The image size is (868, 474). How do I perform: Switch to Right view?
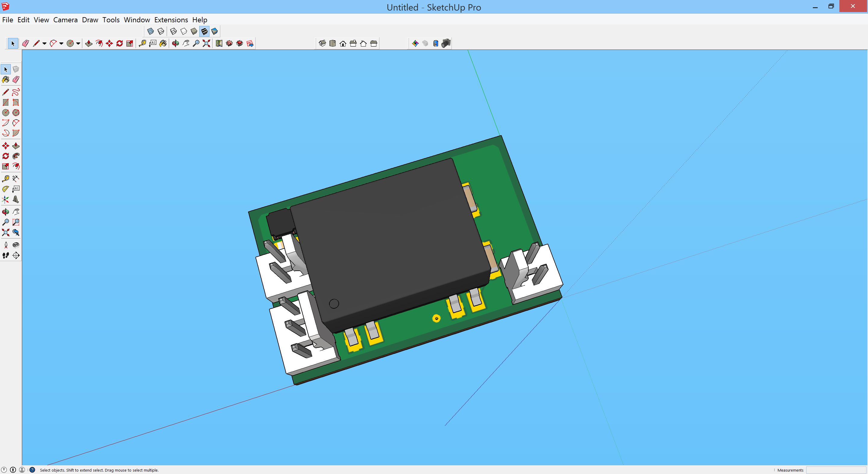coord(353,43)
